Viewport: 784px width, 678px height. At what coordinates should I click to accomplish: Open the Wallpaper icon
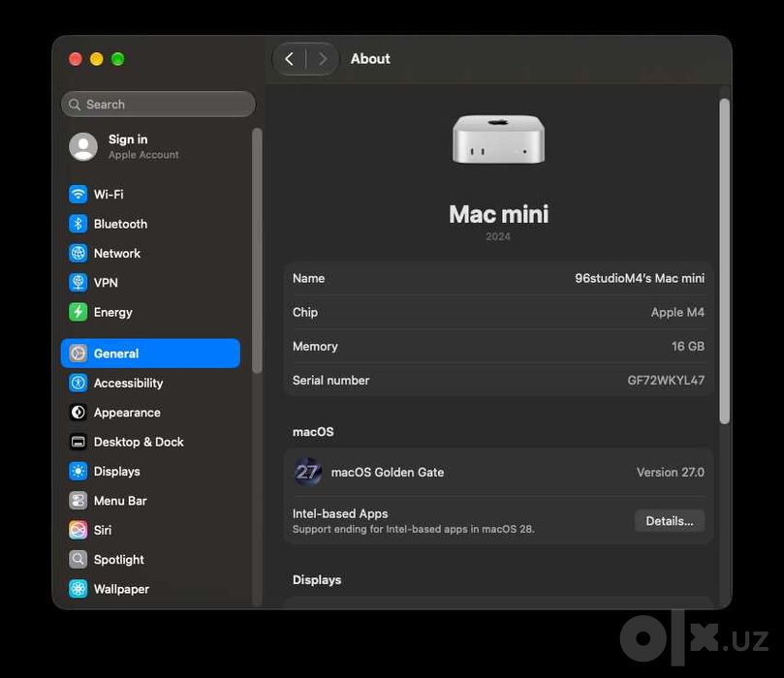click(78, 589)
